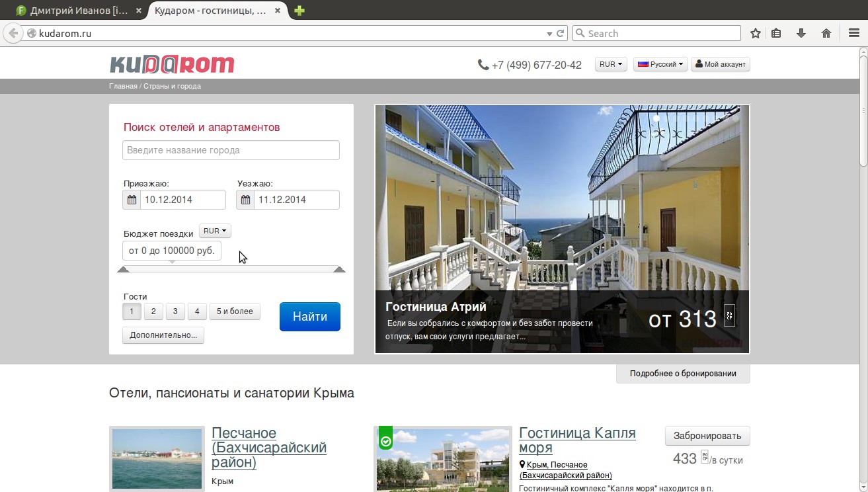Open the Русский language dropdown
Screen dimensions: 868x492
(x=660, y=64)
